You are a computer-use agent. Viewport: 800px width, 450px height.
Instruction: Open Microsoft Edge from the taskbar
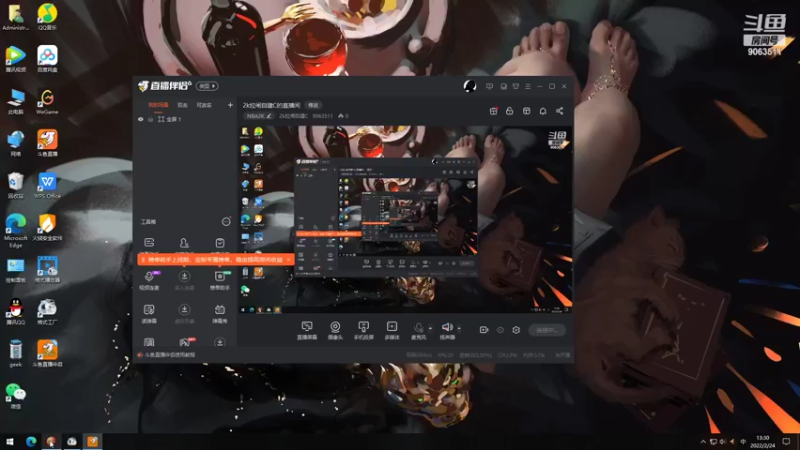pos(31,441)
